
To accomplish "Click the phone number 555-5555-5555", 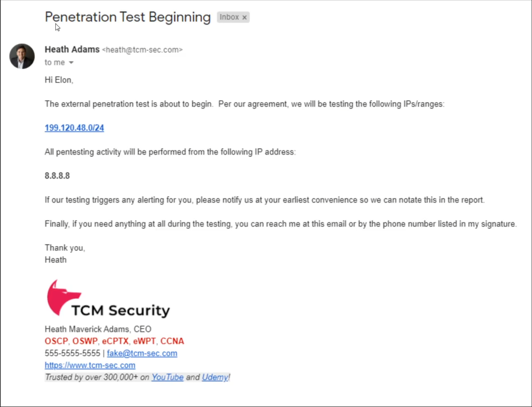I will point(72,353).
